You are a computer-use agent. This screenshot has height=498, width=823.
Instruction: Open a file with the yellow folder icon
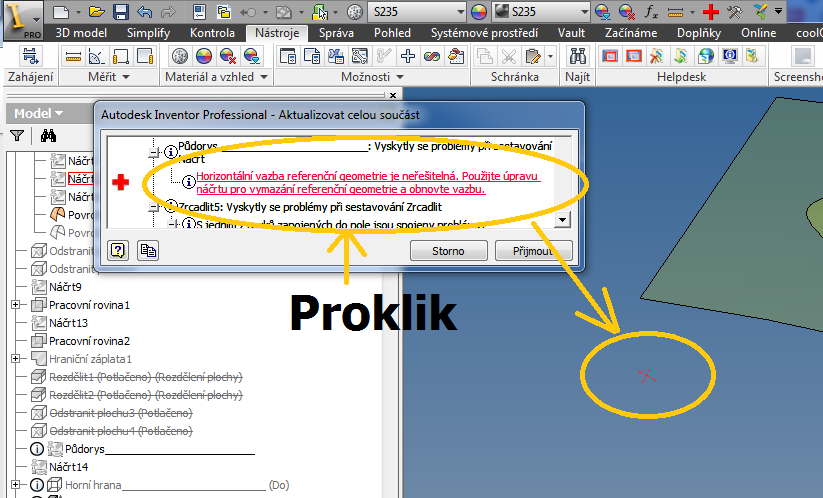(x=97, y=12)
